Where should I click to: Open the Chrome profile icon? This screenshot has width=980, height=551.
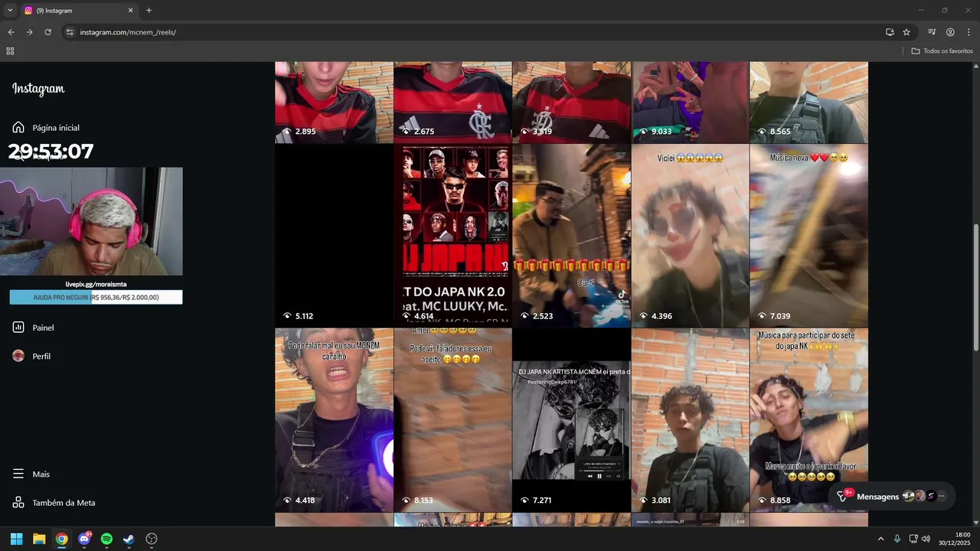pyautogui.click(x=950, y=32)
